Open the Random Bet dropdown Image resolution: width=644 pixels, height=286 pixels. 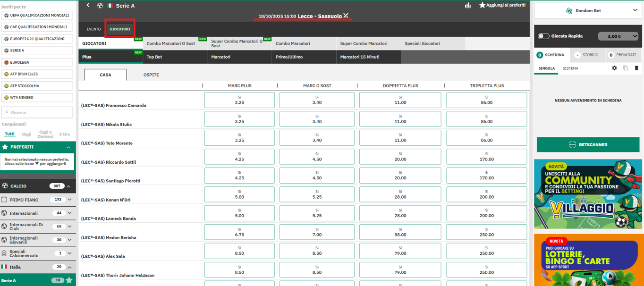coord(588,10)
